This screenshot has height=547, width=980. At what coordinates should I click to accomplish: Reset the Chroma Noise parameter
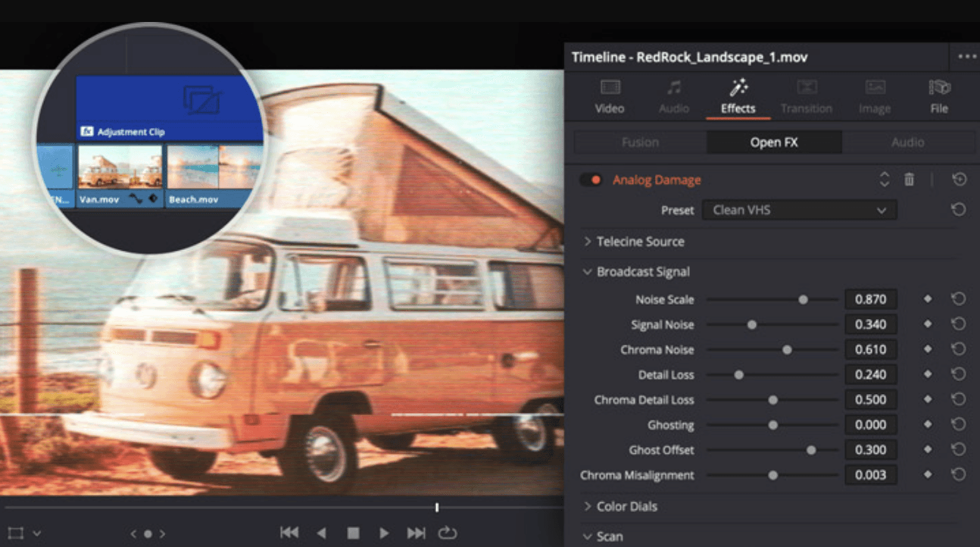tap(959, 349)
